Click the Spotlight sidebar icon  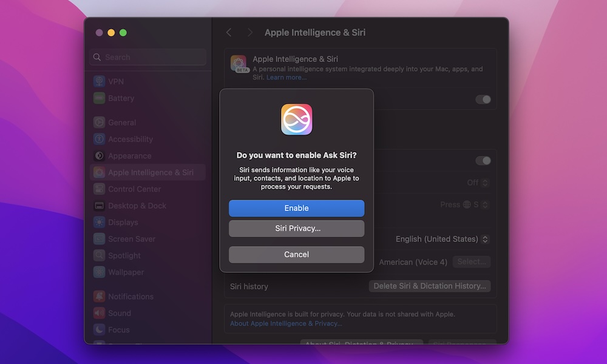pos(99,256)
